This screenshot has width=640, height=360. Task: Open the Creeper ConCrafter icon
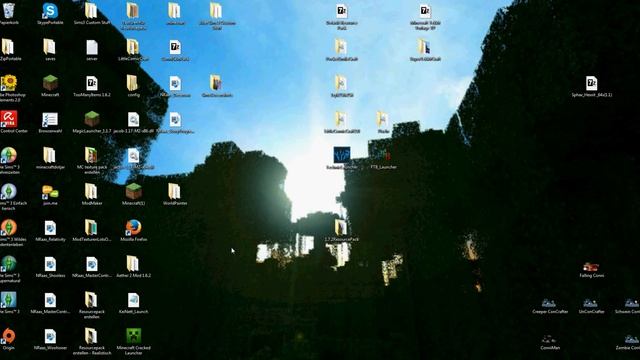tap(549, 303)
